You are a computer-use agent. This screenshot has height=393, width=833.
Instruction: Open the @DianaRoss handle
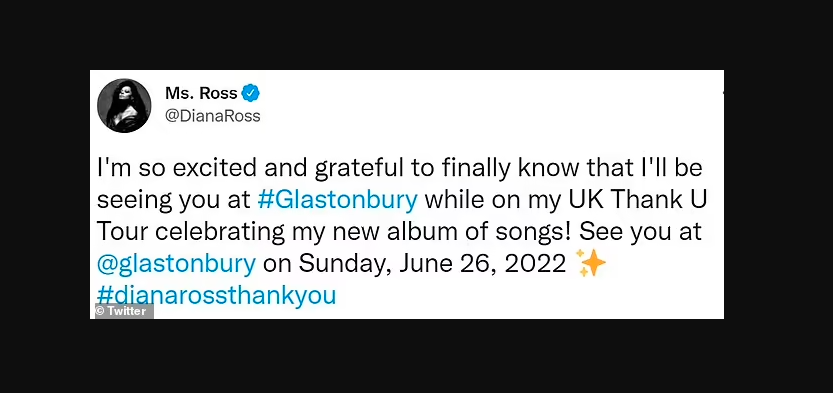pyautogui.click(x=213, y=116)
